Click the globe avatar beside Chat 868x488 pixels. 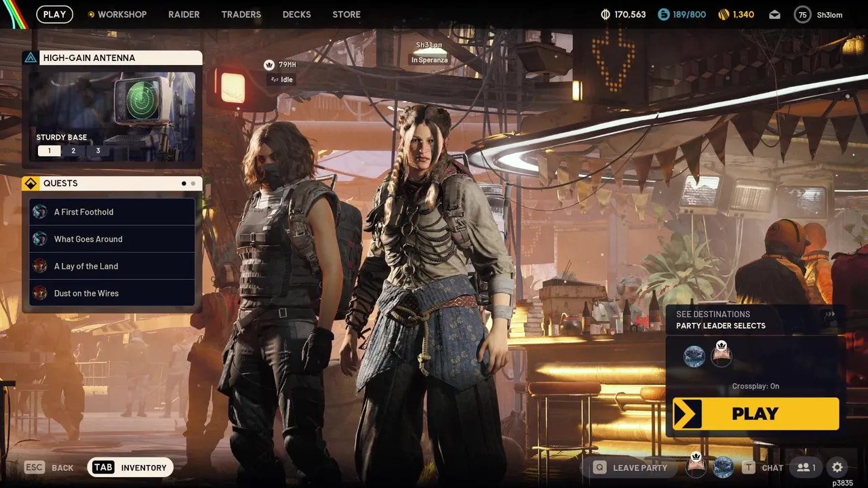[723, 467]
